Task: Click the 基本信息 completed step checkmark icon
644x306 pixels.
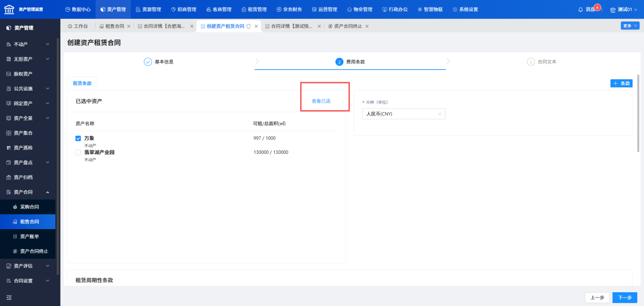Action: pos(148,62)
